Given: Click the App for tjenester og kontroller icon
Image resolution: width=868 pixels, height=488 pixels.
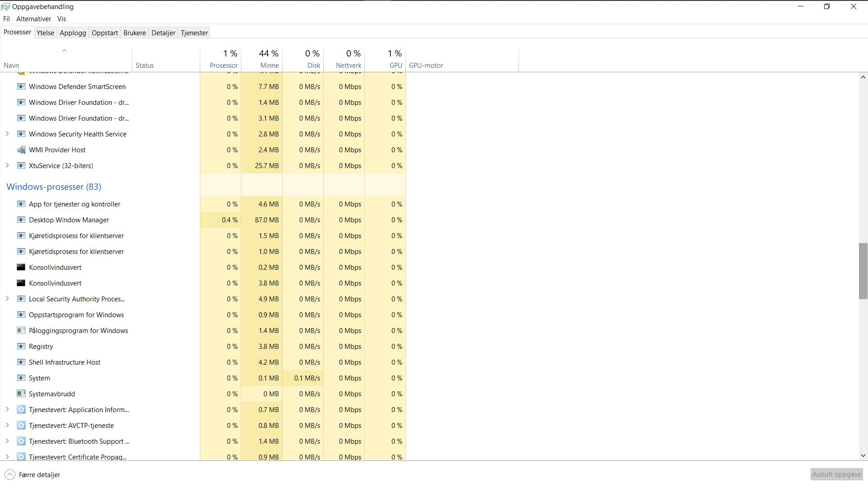Looking at the screenshot, I should (21, 204).
